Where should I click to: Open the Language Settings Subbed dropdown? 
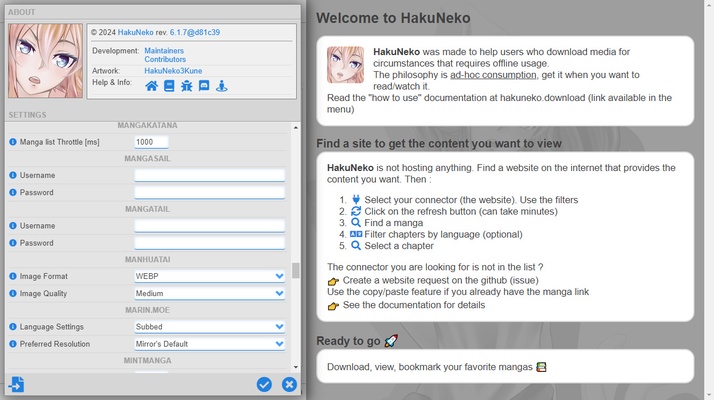[209, 327]
